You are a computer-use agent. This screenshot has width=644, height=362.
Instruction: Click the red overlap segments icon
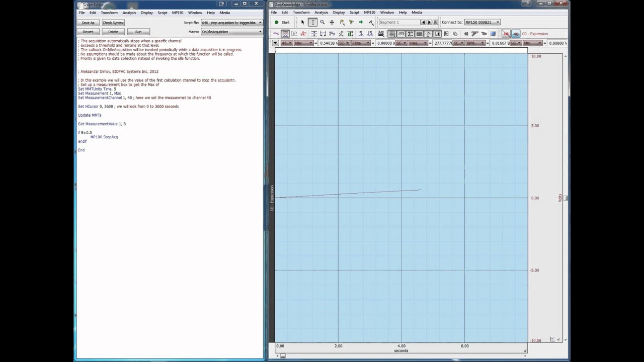tap(303, 34)
